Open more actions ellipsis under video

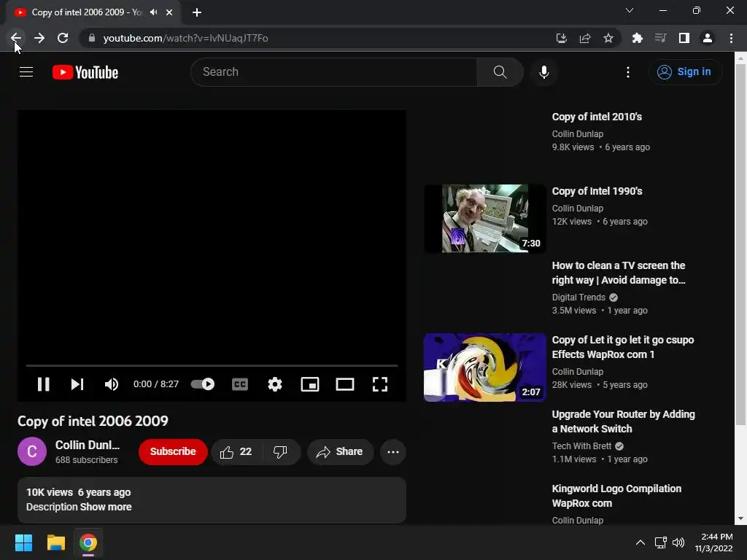tap(393, 451)
